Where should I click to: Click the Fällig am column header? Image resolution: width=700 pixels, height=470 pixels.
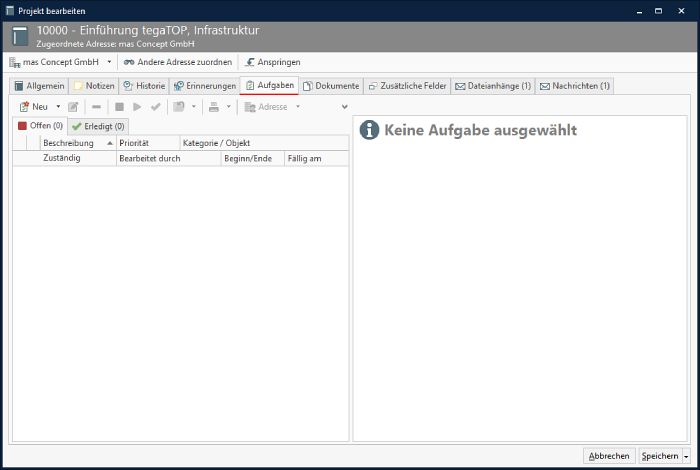(317, 158)
